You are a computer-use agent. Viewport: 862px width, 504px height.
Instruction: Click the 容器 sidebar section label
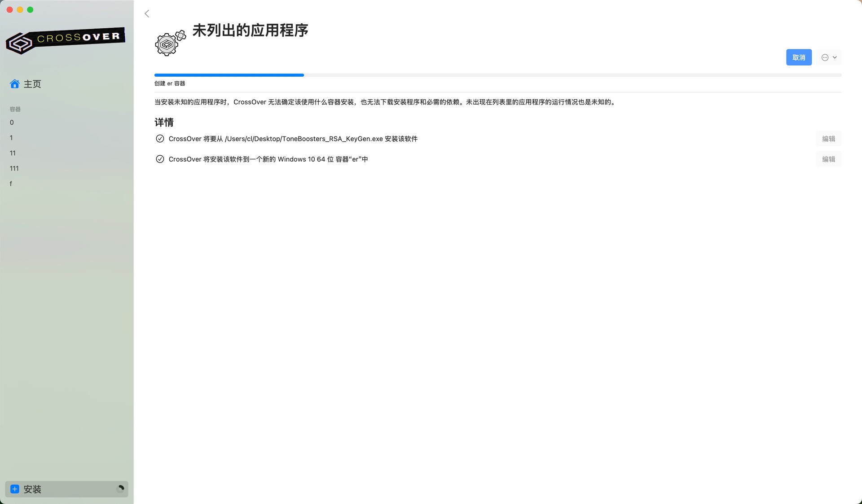15,109
